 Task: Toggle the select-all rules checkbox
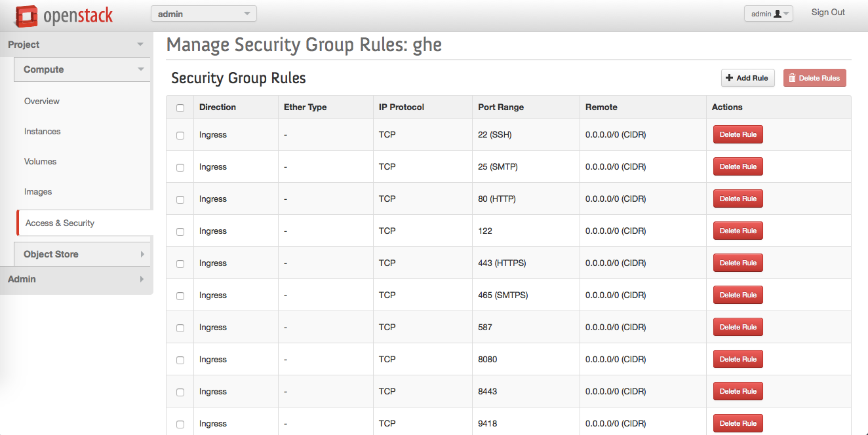coord(180,108)
